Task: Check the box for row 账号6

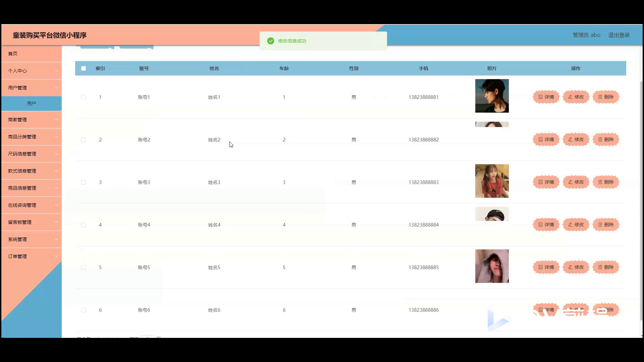Action: click(84, 310)
